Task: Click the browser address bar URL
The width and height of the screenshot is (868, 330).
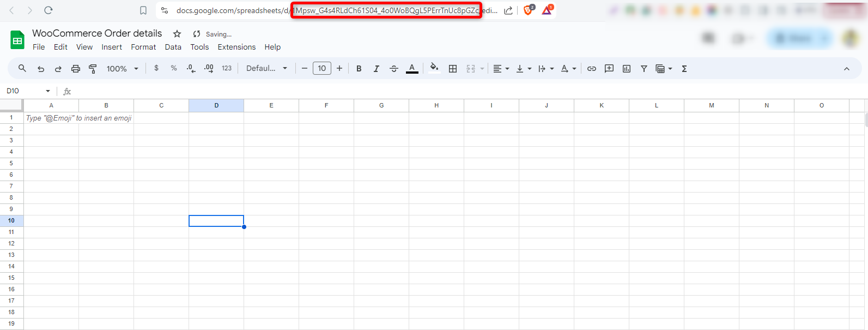Action: point(337,10)
